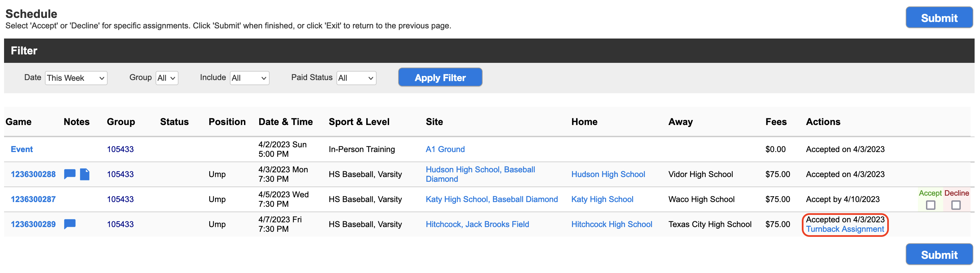
Task: Open the Katy High School home link
Action: pyautogui.click(x=602, y=199)
